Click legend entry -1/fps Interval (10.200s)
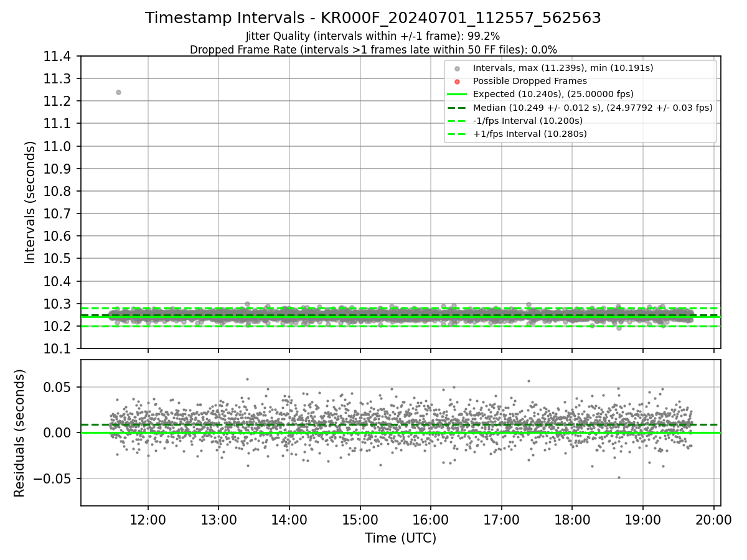The height and width of the screenshot is (560, 747). tap(528, 120)
